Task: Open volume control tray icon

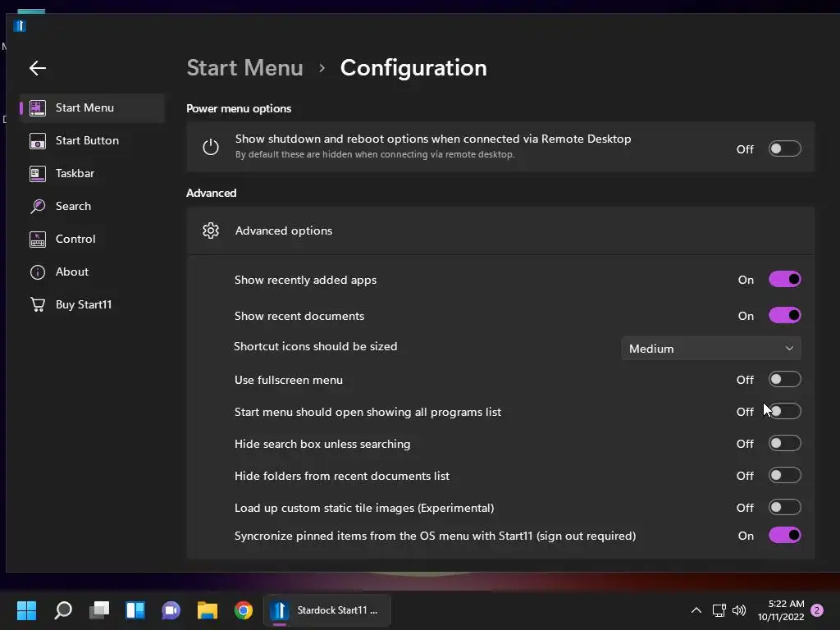Action: point(739,610)
